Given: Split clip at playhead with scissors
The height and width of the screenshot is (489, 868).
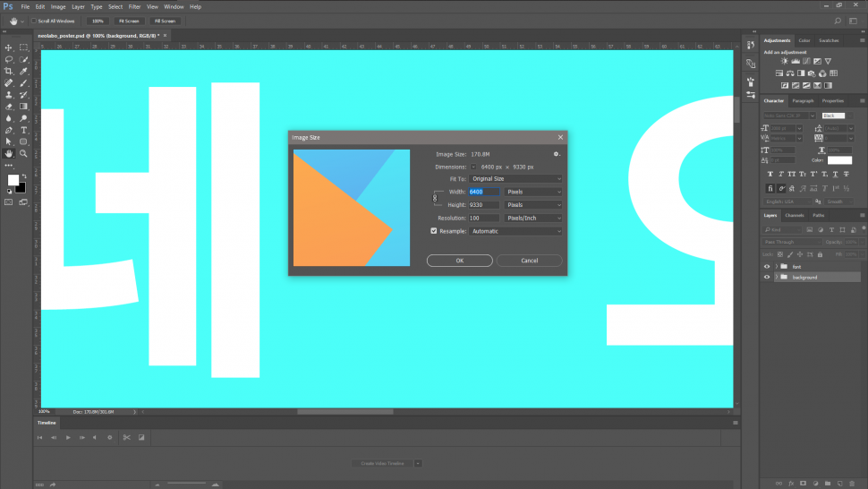Looking at the screenshot, I should pyautogui.click(x=127, y=437).
